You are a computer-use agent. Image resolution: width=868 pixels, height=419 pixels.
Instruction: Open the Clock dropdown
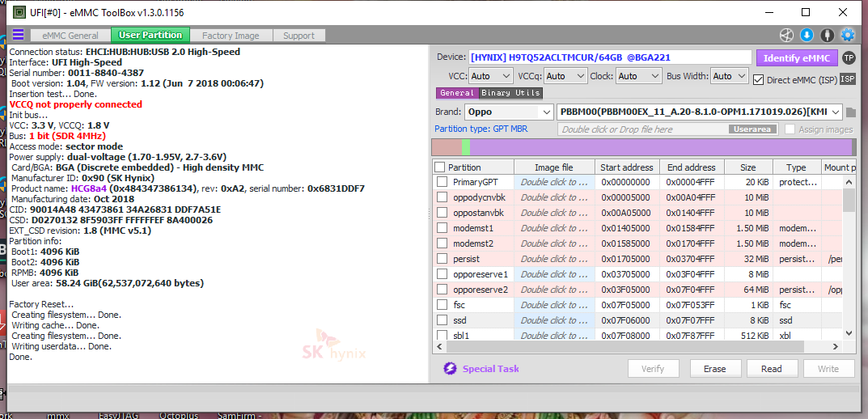[639, 76]
